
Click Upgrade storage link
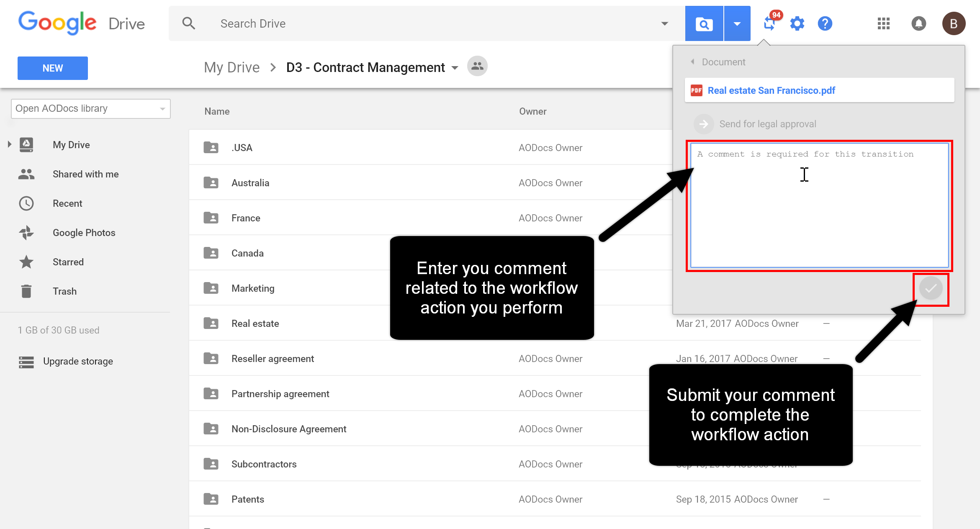click(x=78, y=361)
